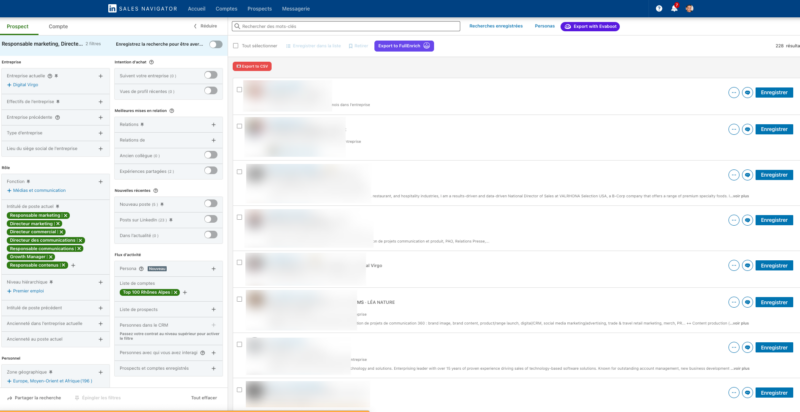This screenshot has width=800, height=412.
Task: Click Enregistrer on the LÉA NATURE result
Action: [x=774, y=302]
